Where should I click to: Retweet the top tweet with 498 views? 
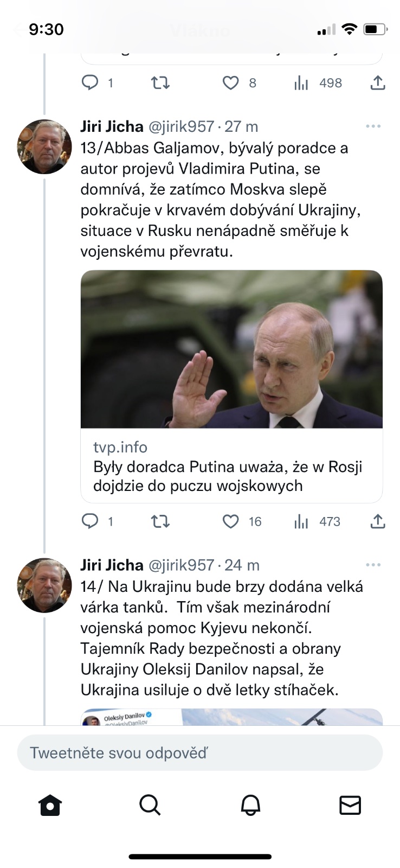(160, 83)
